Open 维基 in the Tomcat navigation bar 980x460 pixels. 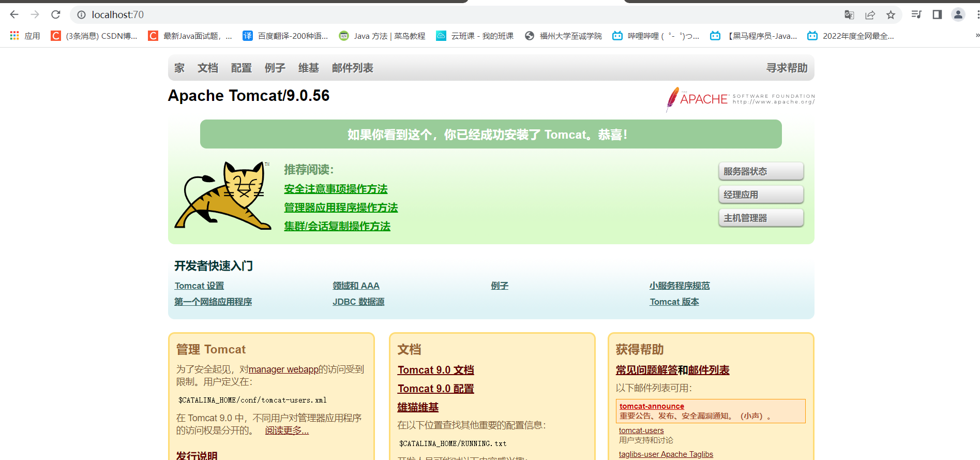point(309,68)
